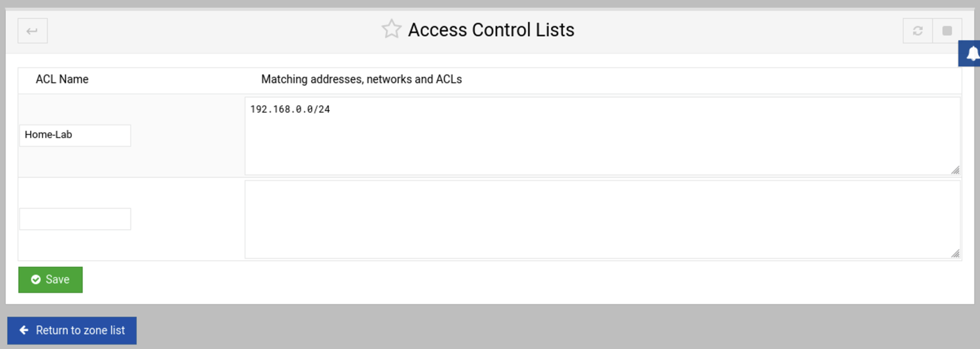Click the ACL Name column header
Image resolution: width=980 pixels, height=349 pixels.
62,79
